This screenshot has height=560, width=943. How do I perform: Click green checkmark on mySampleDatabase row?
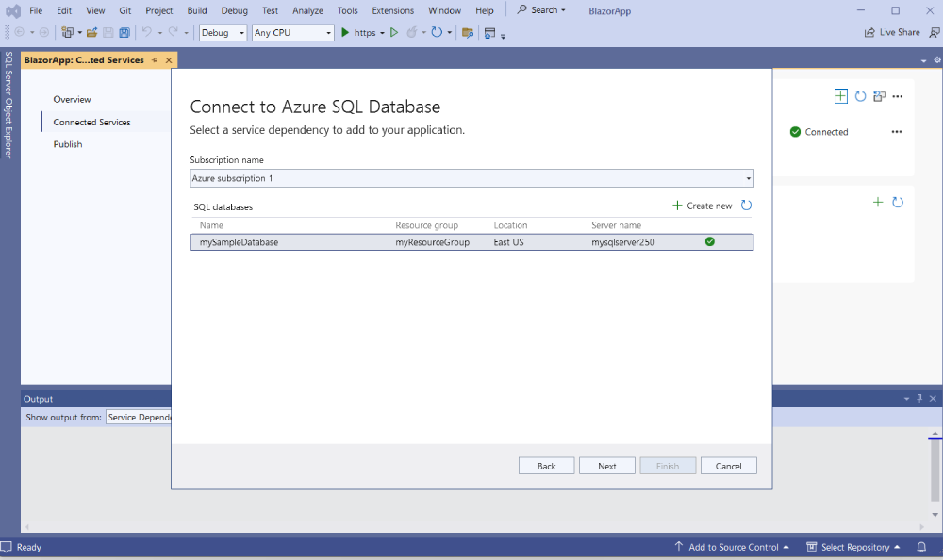(710, 241)
